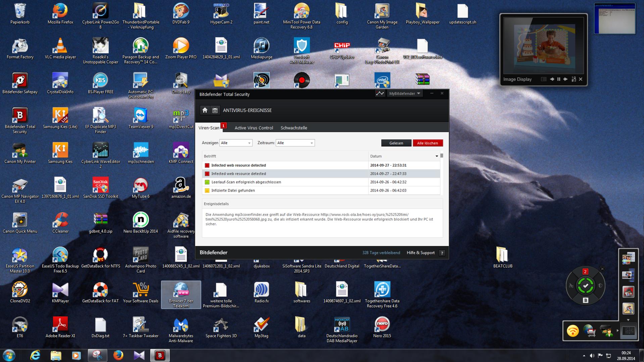The height and width of the screenshot is (362, 644).
Task: Go to next image in Image Display gadget
Action: [x=566, y=79]
